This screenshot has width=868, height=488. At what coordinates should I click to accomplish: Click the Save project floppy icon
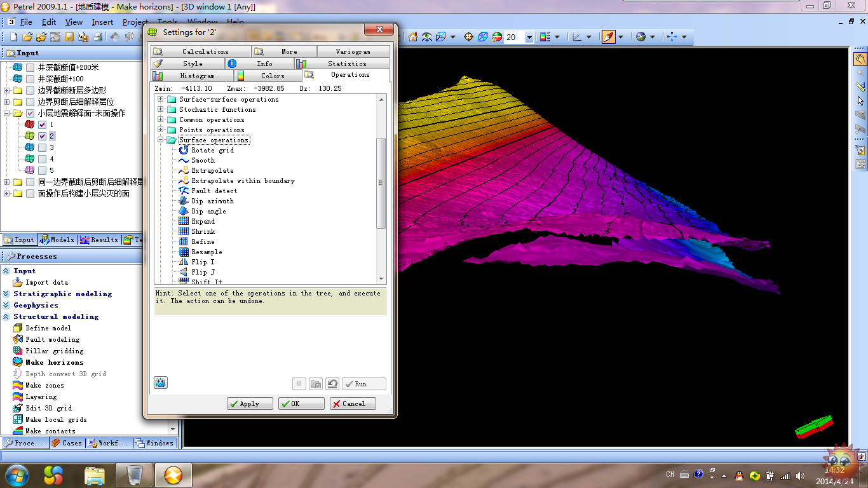69,37
